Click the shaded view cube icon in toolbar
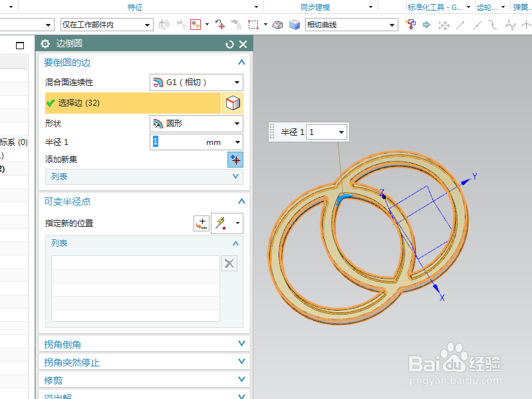Image resolution: width=532 pixels, height=399 pixels. coord(293,24)
